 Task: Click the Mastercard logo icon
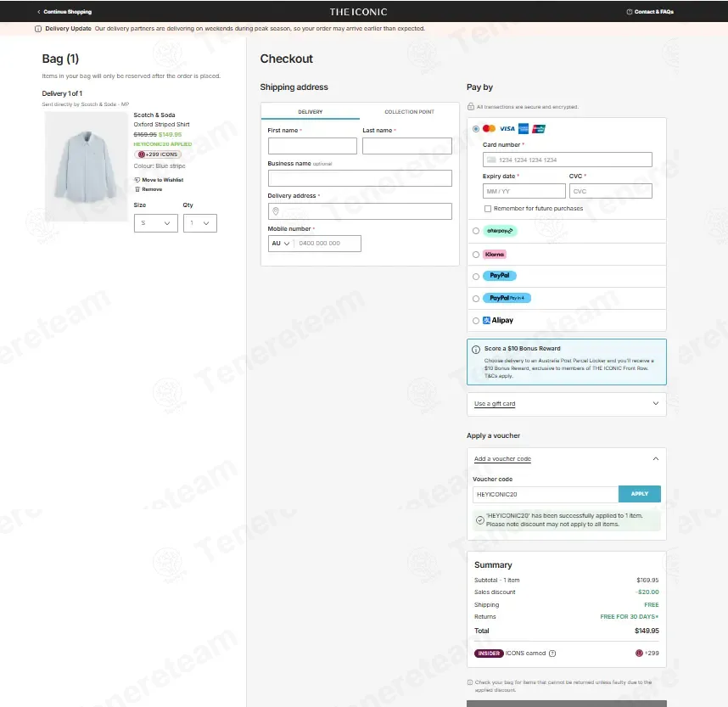[x=489, y=129]
